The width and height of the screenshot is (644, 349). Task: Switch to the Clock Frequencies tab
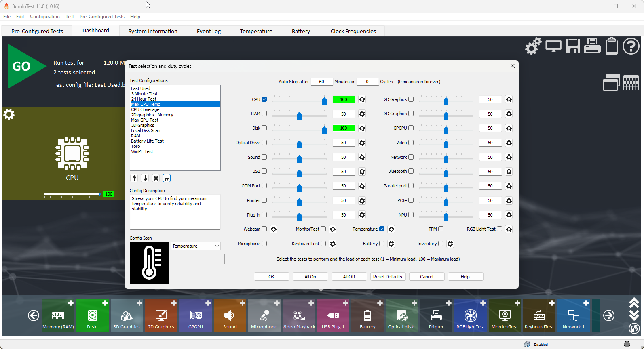click(353, 31)
